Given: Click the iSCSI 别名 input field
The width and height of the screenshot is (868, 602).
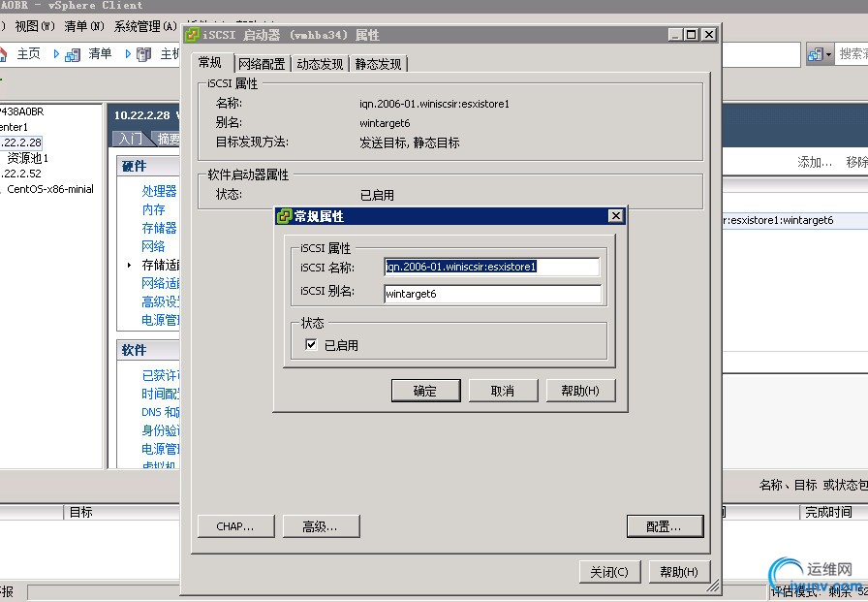Looking at the screenshot, I should pyautogui.click(x=493, y=294).
